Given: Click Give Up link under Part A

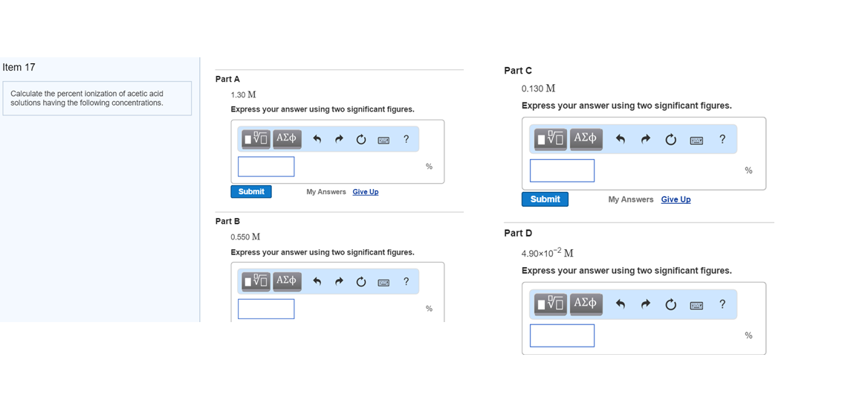Looking at the screenshot, I should 366,192.
